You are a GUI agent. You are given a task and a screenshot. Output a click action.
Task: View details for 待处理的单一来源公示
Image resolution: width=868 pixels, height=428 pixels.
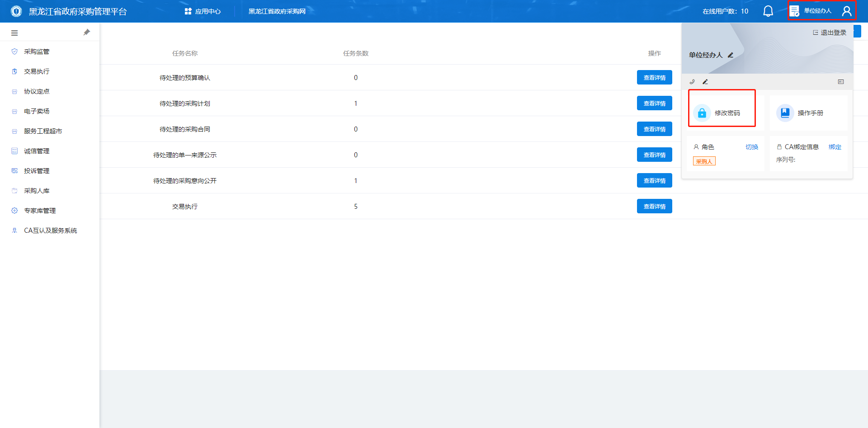coord(654,155)
